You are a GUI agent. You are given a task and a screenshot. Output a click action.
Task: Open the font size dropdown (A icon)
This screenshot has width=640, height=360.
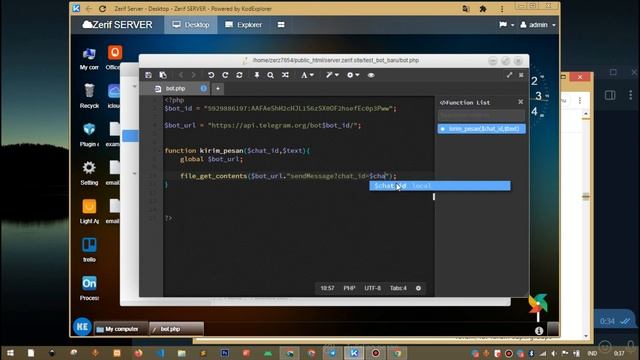tap(307, 75)
